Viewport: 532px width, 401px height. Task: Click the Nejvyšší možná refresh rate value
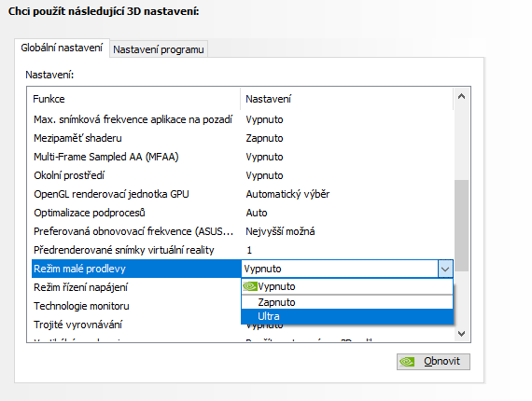click(x=280, y=231)
